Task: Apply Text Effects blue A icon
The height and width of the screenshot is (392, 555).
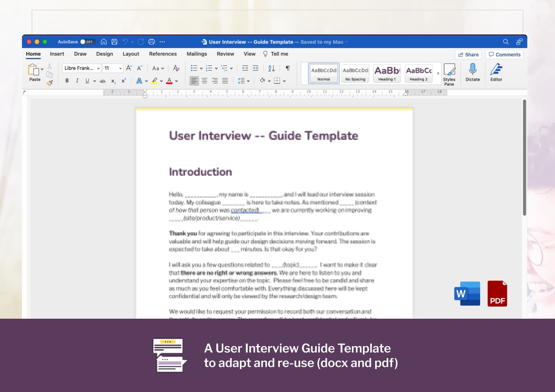Action: [139, 81]
